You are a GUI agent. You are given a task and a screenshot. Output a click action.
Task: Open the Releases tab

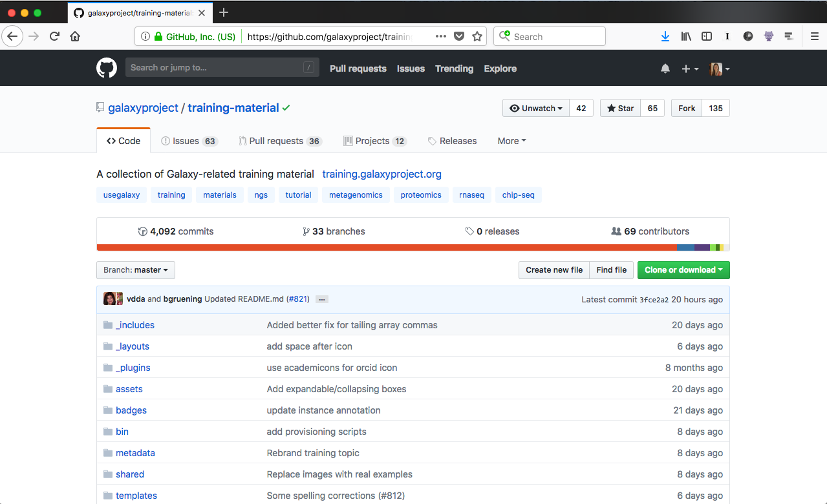pos(452,141)
